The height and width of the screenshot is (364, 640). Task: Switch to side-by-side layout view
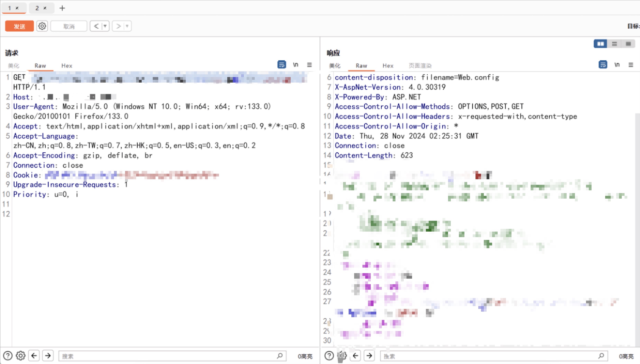[601, 44]
